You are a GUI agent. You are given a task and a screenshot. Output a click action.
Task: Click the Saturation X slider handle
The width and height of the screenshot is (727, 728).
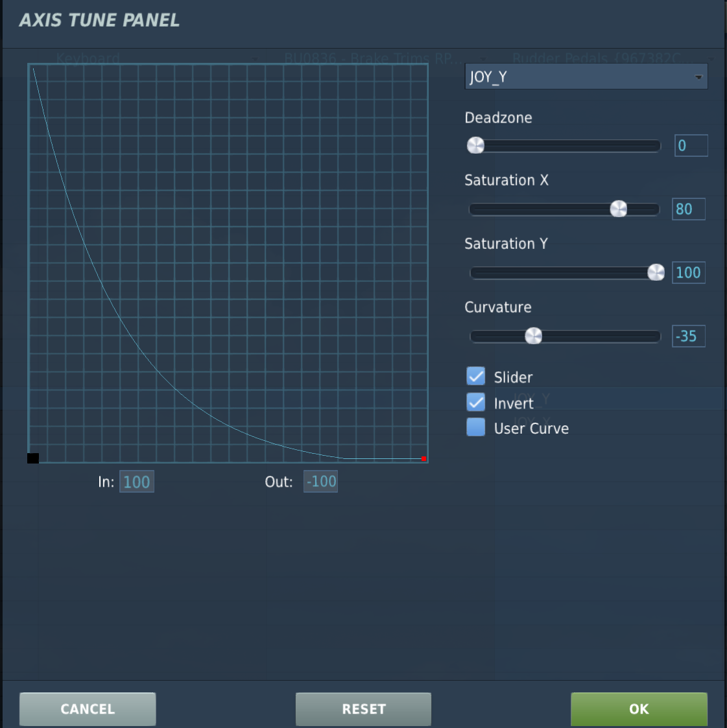[x=618, y=209]
